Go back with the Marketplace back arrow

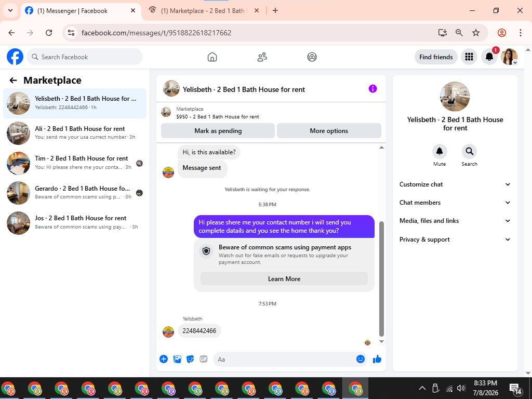pyautogui.click(x=13, y=80)
